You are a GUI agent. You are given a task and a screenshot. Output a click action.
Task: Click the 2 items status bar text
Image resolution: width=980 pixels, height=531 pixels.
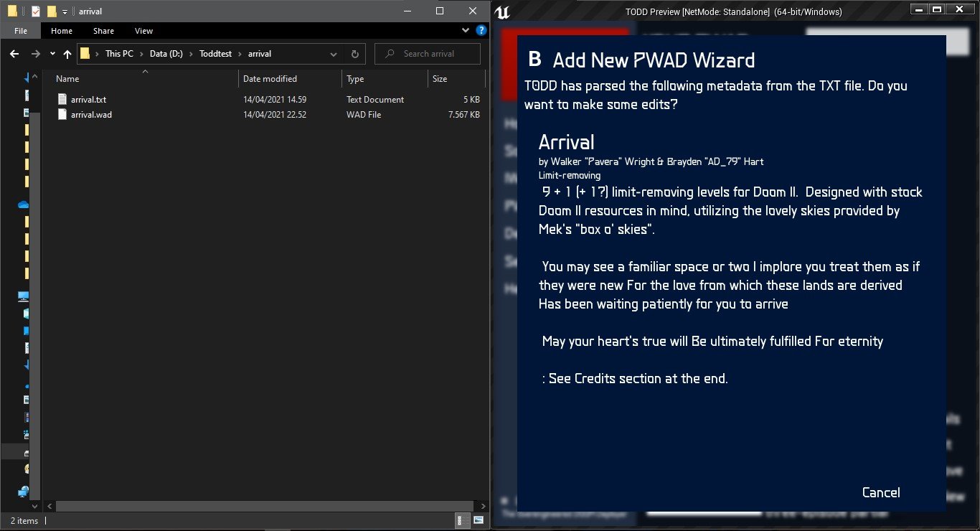point(24,521)
